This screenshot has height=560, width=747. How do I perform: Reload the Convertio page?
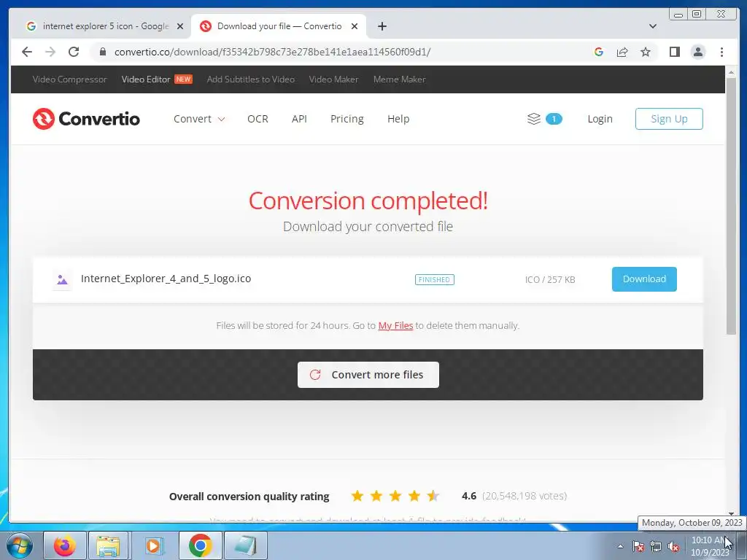74,52
